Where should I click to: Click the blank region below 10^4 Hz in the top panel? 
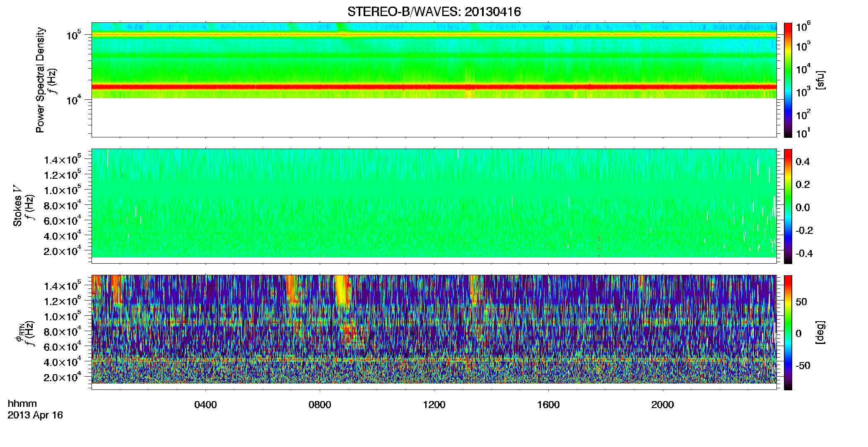pos(434,118)
